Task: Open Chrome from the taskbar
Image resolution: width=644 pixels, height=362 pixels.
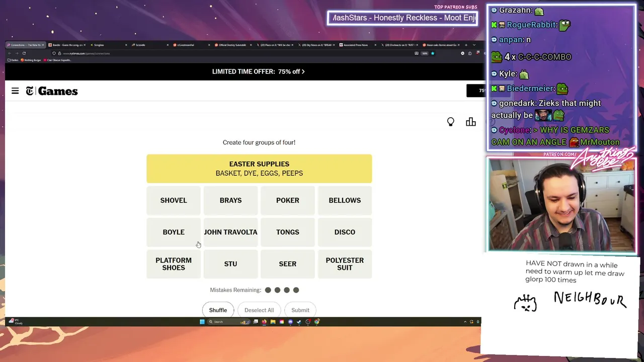Action: pyautogui.click(x=316, y=322)
